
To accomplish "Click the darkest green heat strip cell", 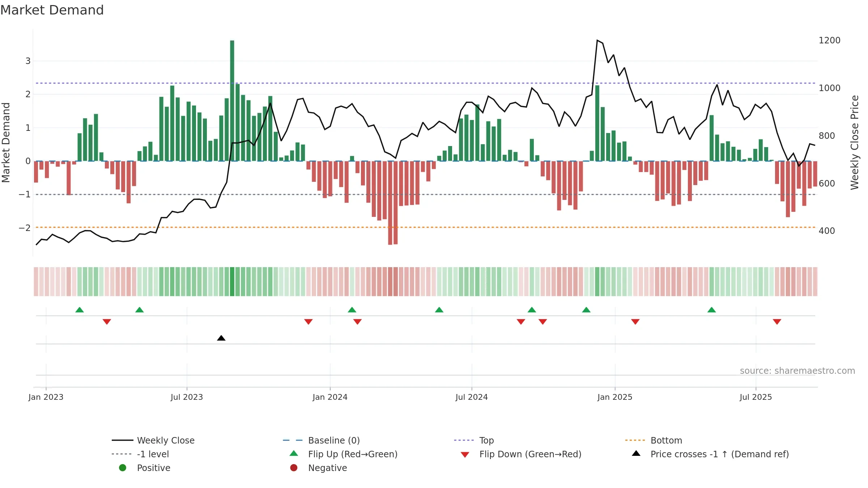I will pos(232,282).
